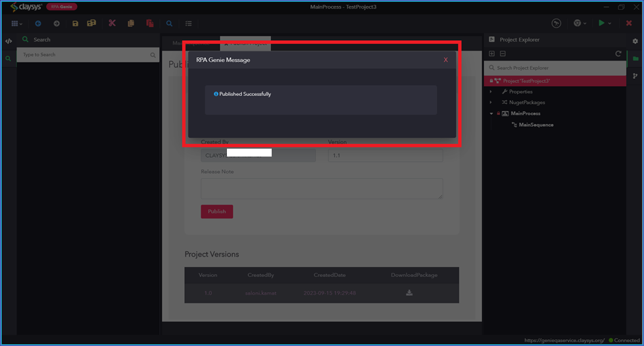This screenshot has height=346, width=644.
Task: Select MainSequence in Project Explorer
Action: [535, 125]
